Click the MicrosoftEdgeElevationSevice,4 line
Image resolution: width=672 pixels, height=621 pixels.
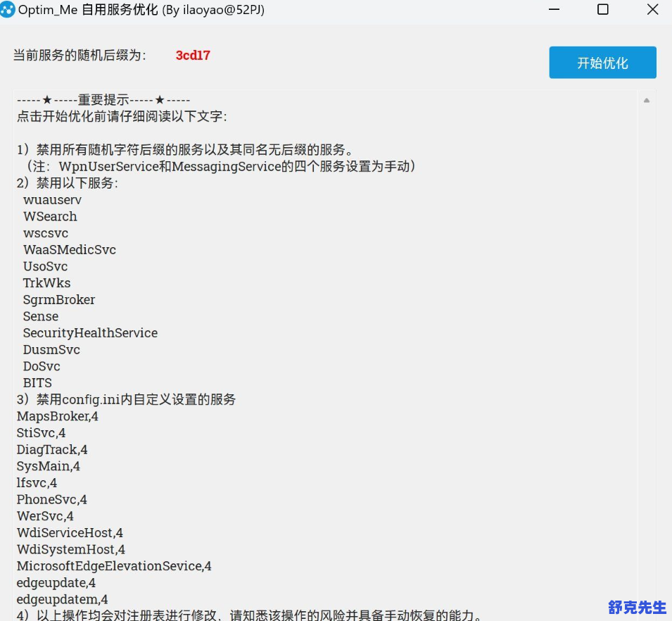[x=114, y=566]
